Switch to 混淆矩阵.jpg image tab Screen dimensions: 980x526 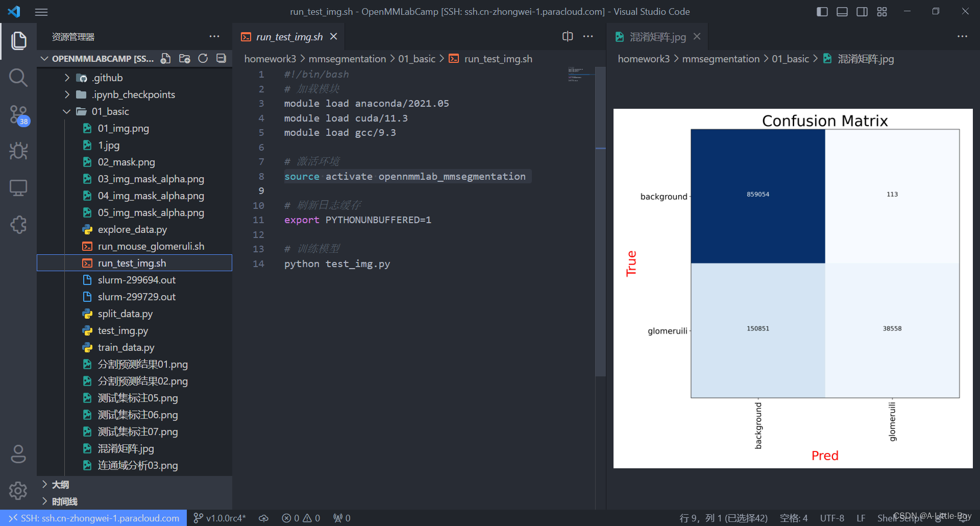pyautogui.click(x=657, y=37)
